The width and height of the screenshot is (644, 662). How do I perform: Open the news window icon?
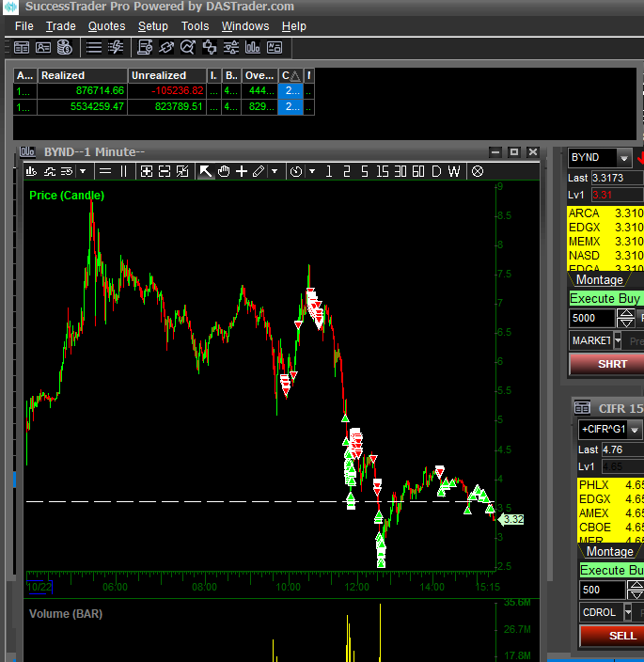(275, 48)
